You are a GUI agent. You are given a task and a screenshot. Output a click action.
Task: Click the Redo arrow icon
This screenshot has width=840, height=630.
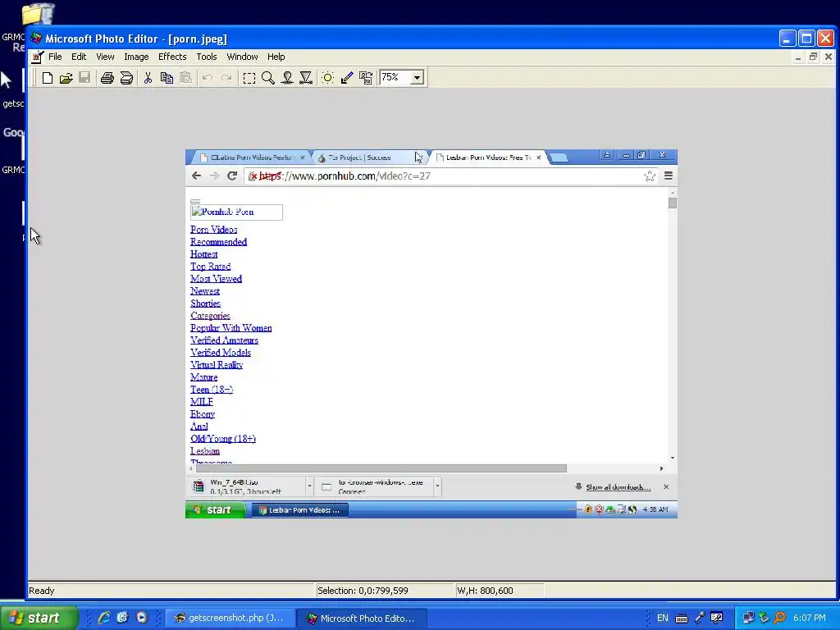pos(226,78)
